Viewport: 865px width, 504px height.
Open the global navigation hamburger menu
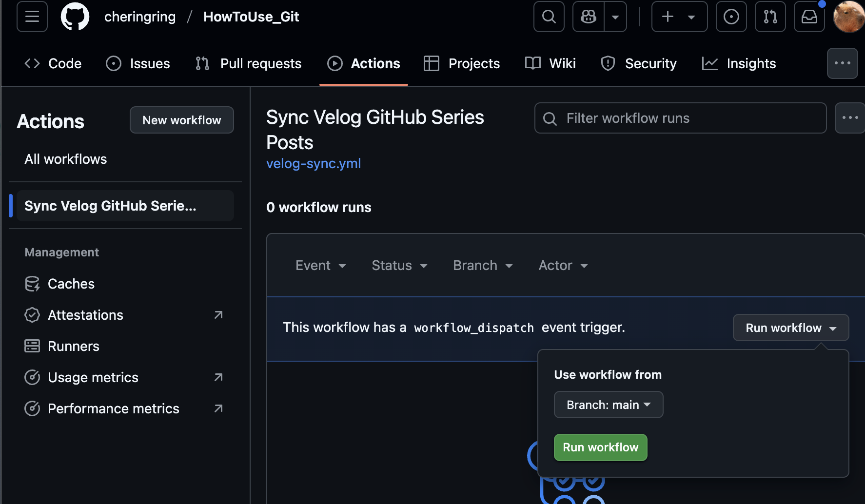[x=32, y=17]
